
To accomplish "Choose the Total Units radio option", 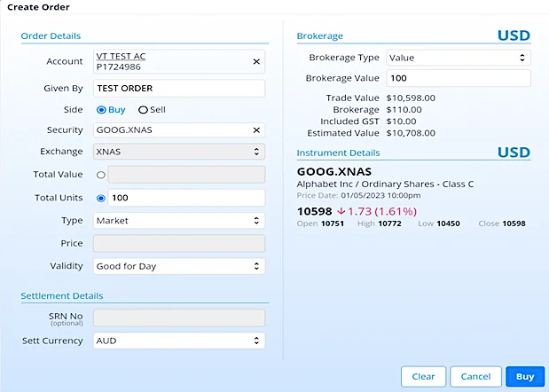I will click(x=100, y=198).
